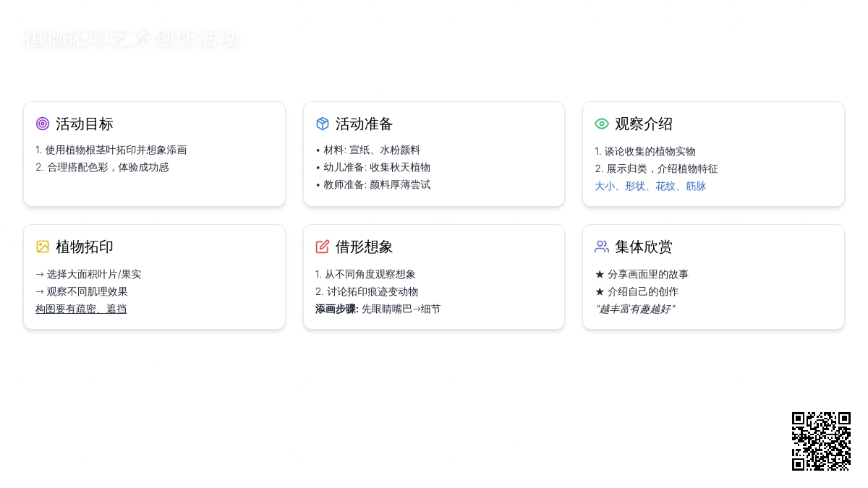Image resolution: width=868 pixels, height=488 pixels.
Task: Click the QR code image
Action: pos(821,441)
